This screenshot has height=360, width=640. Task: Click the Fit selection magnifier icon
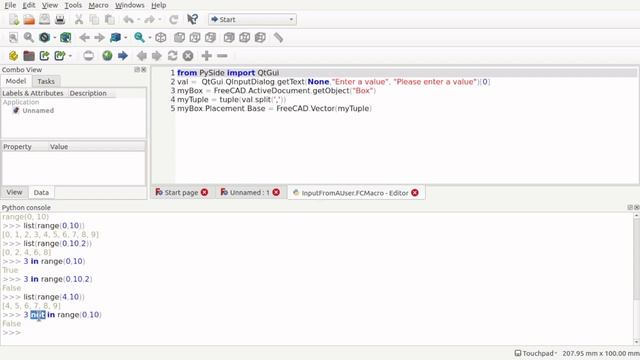[x=29, y=38]
